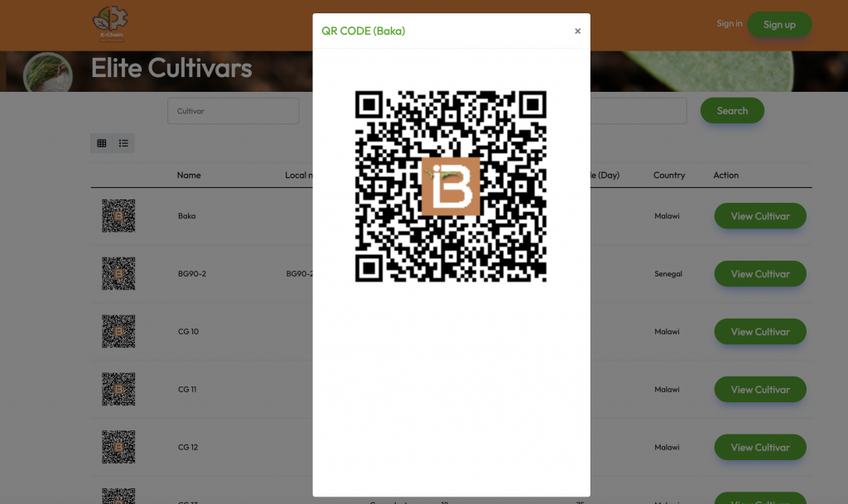Open QR thumbnail for BG90-2 row
Image resolution: width=848 pixels, height=504 pixels.
(118, 273)
